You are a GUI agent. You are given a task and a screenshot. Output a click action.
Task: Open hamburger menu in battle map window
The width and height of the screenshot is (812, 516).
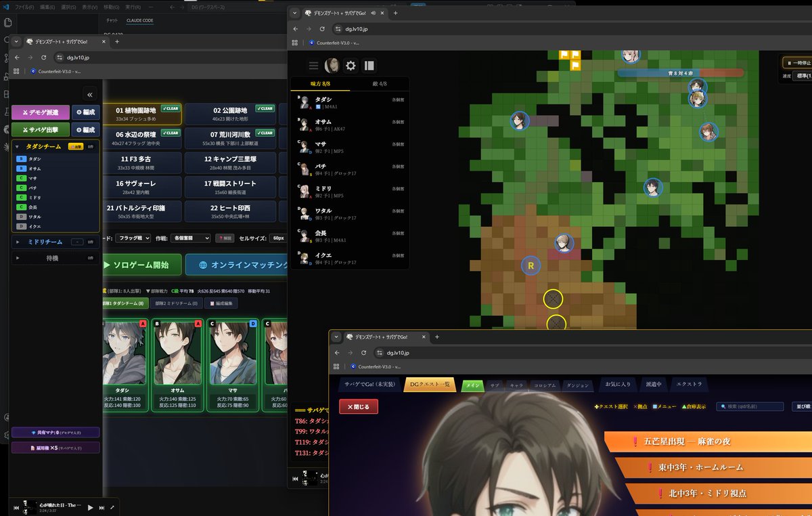[313, 66]
